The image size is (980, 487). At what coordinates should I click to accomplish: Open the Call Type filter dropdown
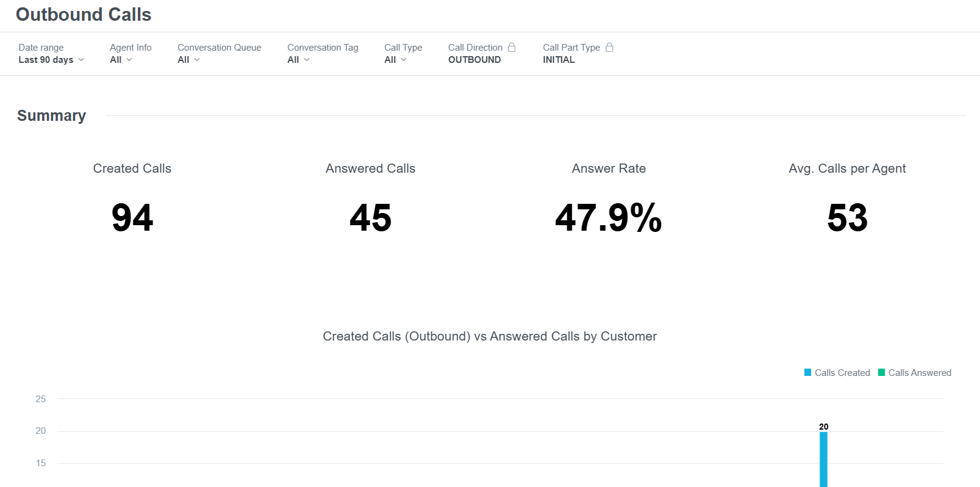[x=395, y=60]
